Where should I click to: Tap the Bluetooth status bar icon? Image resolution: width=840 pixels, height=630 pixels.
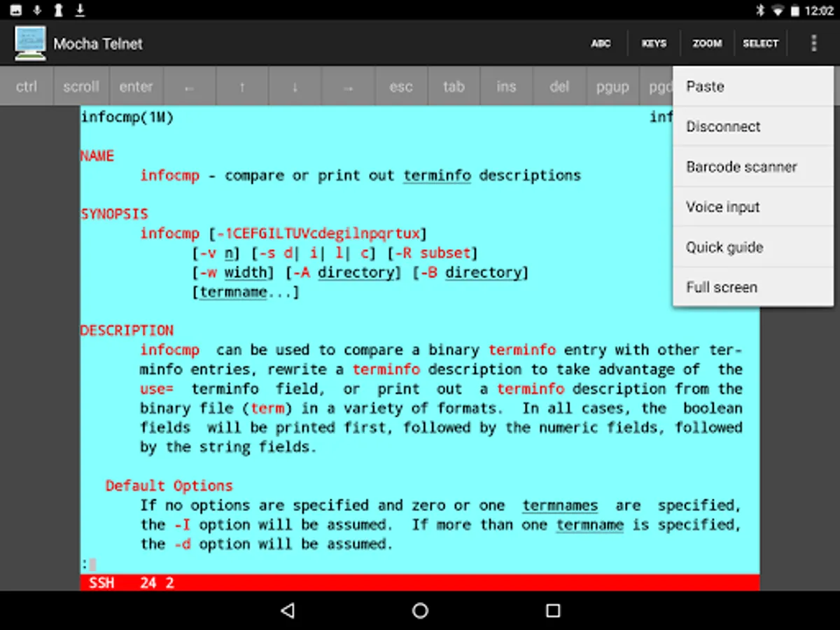click(x=760, y=10)
